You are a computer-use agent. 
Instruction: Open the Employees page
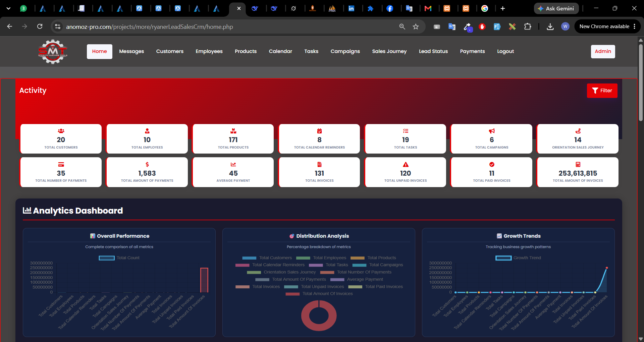209,51
